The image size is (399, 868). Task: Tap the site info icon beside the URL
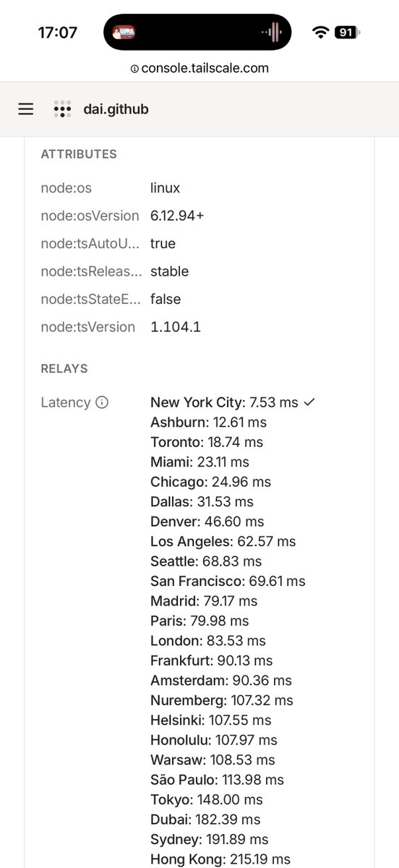(x=134, y=69)
